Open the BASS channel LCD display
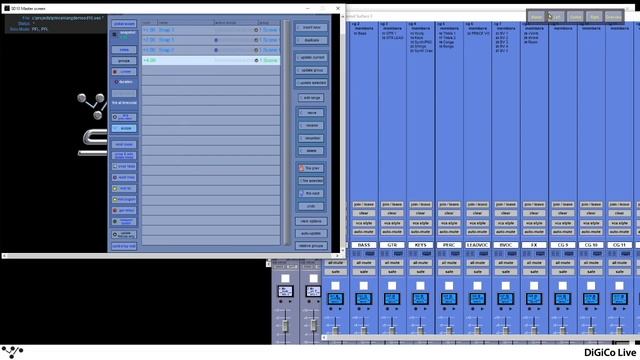The image size is (640, 360). (364, 299)
